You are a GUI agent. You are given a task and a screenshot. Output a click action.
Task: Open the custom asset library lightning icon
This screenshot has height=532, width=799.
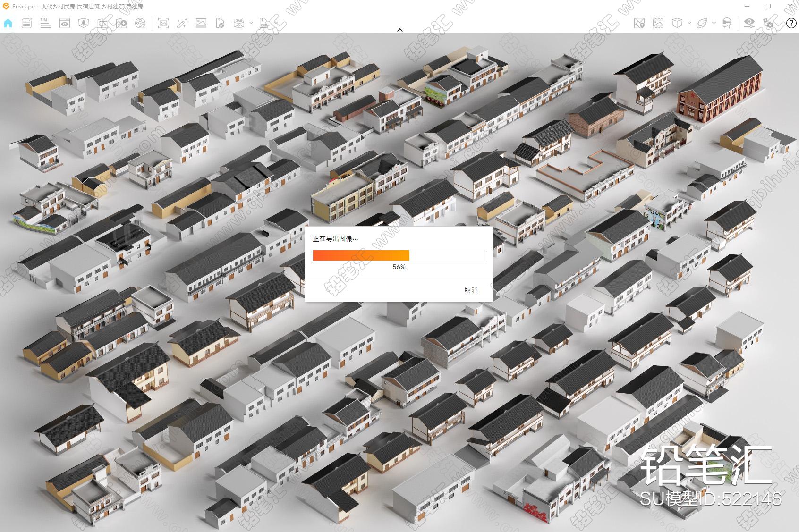[x=121, y=23]
